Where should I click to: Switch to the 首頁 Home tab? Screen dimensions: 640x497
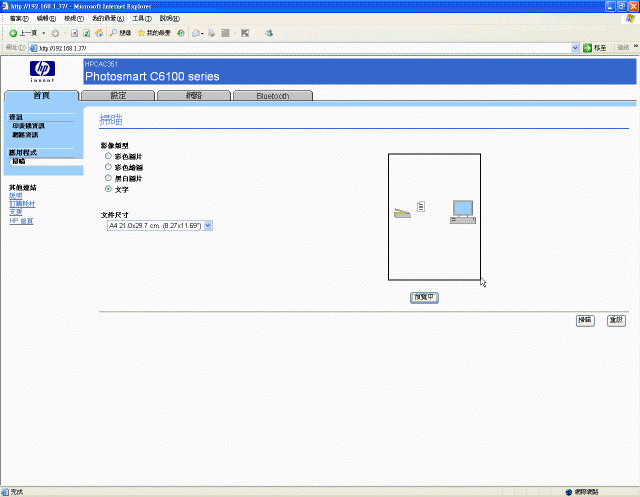tap(41, 95)
